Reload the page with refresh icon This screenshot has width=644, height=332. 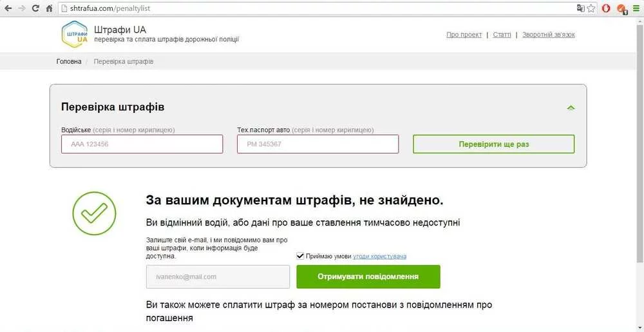pyautogui.click(x=35, y=8)
